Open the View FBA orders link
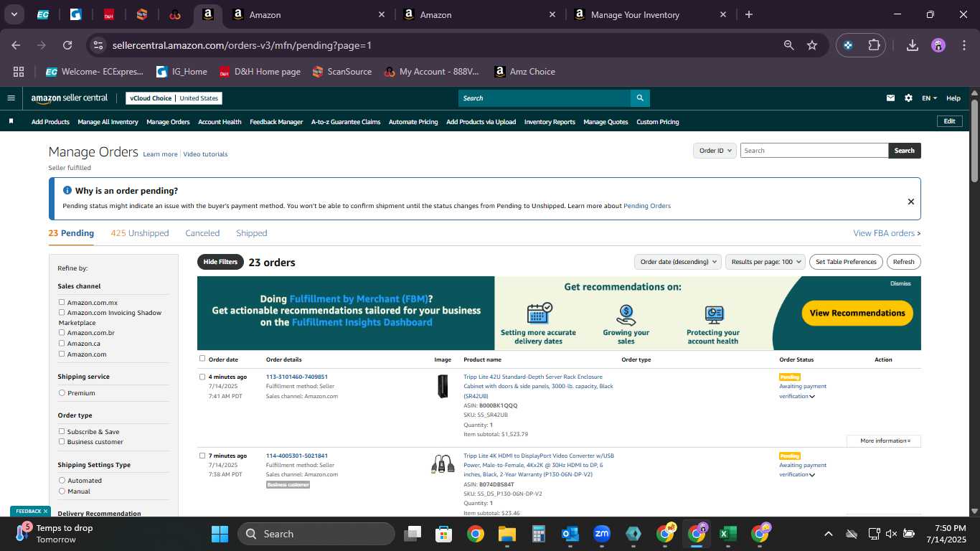The width and height of the screenshot is (980, 551). coord(887,233)
